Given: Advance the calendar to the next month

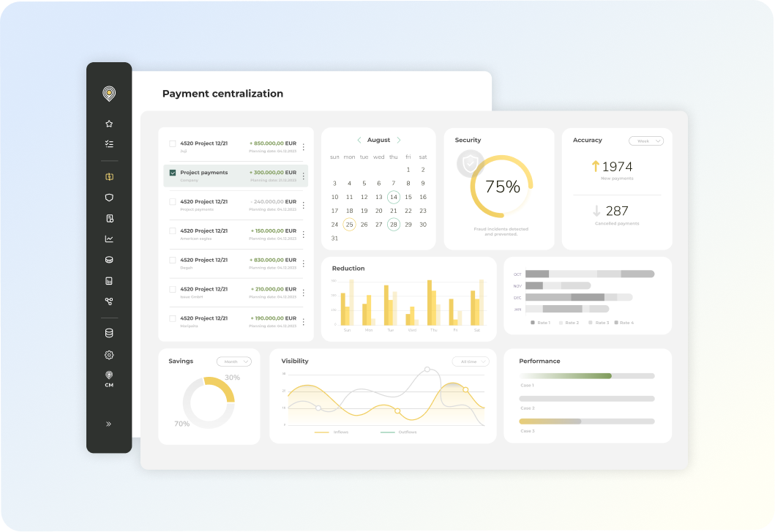Looking at the screenshot, I should tap(400, 140).
